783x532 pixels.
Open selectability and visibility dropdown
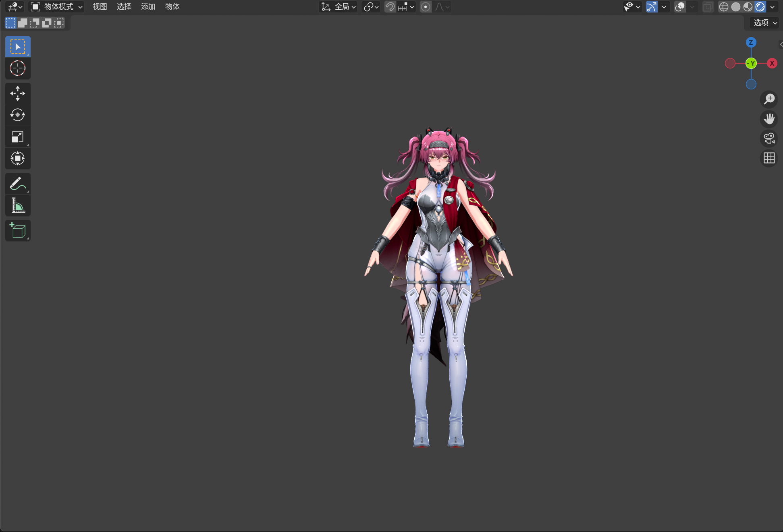632,7
